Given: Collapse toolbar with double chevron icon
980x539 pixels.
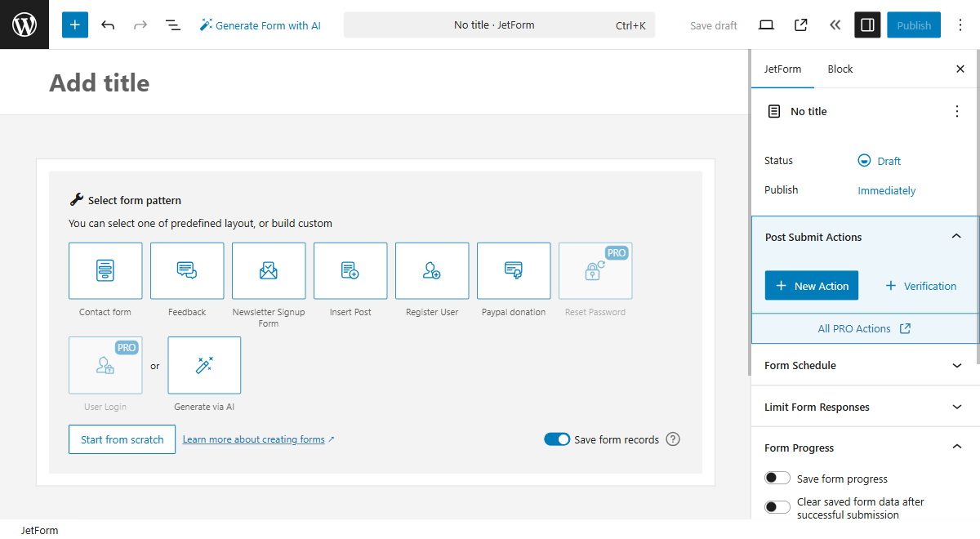Looking at the screenshot, I should tap(835, 24).
